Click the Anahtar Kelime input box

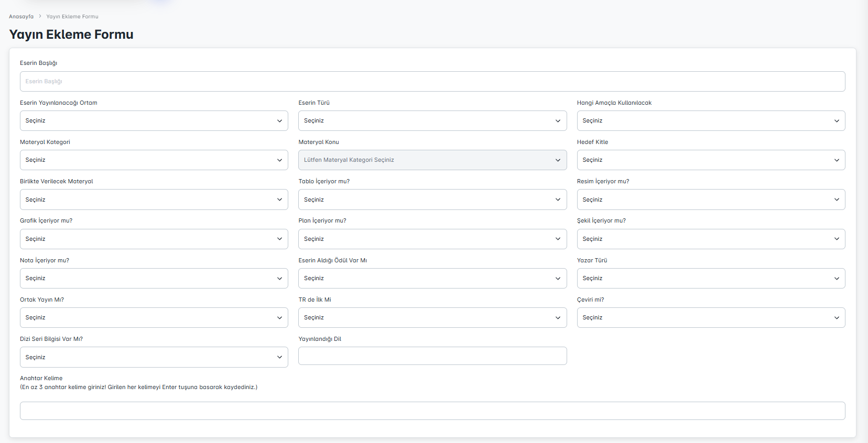pos(432,411)
